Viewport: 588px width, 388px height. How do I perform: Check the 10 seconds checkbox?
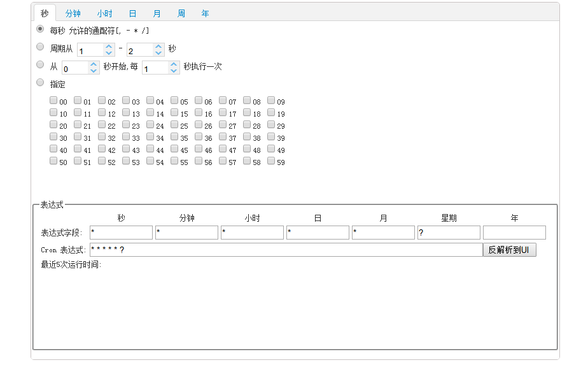[53, 112]
